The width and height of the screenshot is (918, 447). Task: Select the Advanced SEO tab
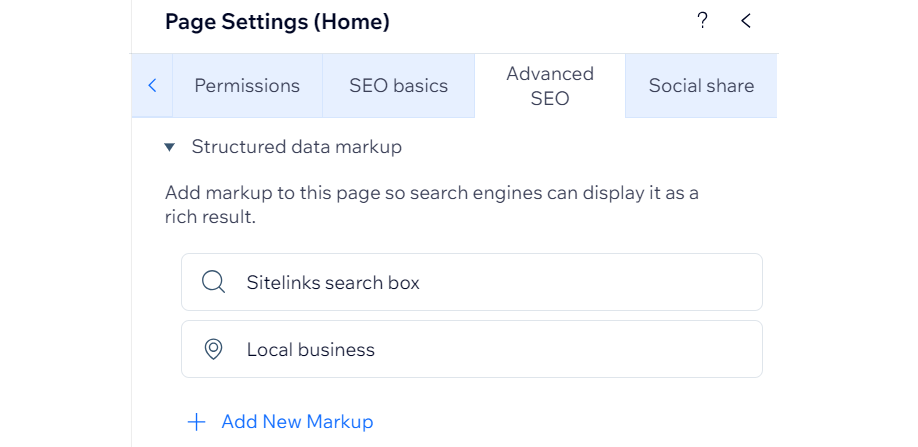(550, 86)
